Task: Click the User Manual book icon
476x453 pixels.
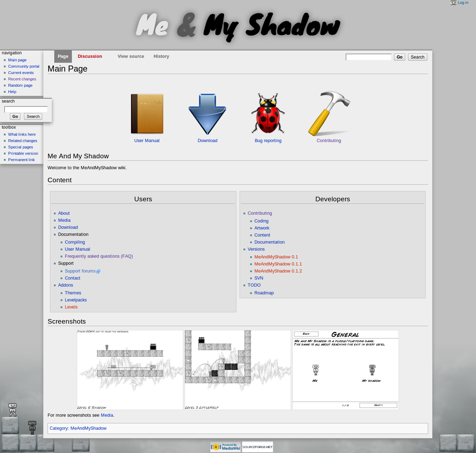Action: pyautogui.click(x=147, y=114)
